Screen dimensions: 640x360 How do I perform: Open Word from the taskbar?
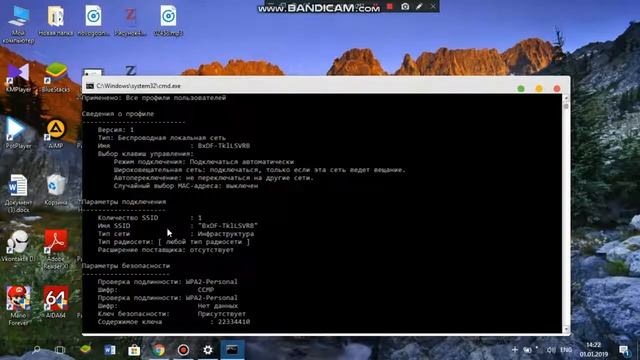(x=110, y=350)
